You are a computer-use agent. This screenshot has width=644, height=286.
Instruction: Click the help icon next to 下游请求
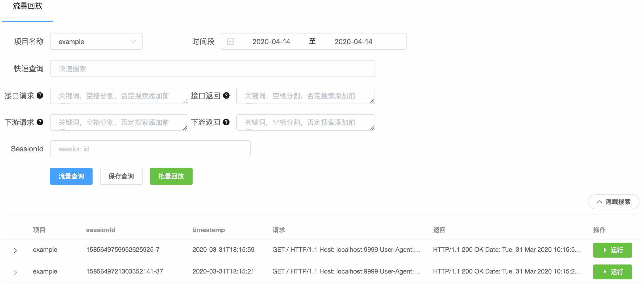click(40, 122)
